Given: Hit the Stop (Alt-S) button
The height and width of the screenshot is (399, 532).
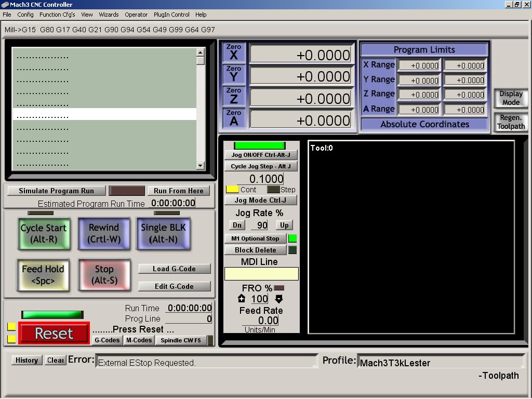Looking at the screenshot, I should pyautogui.click(x=104, y=275).
